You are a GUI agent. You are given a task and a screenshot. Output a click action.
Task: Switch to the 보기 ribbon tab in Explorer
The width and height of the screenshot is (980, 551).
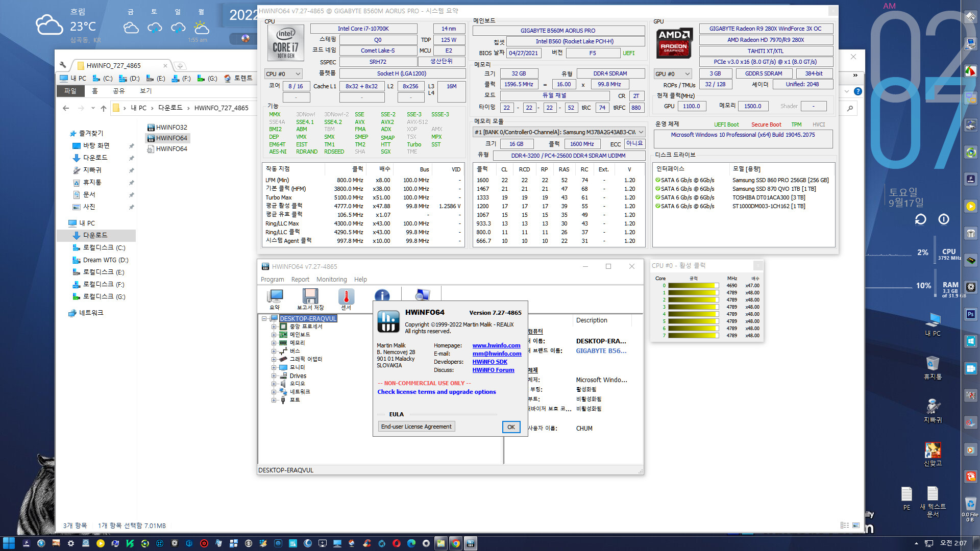145,91
